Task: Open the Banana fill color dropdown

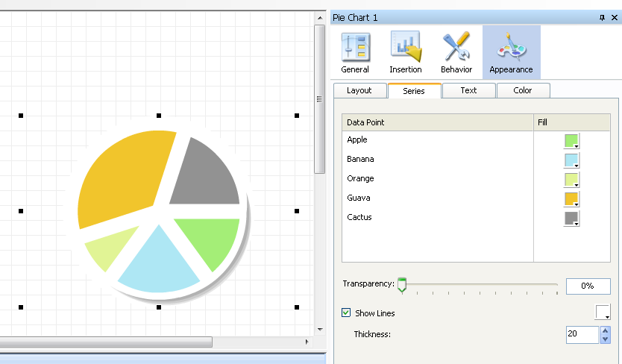Action: [572, 160]
